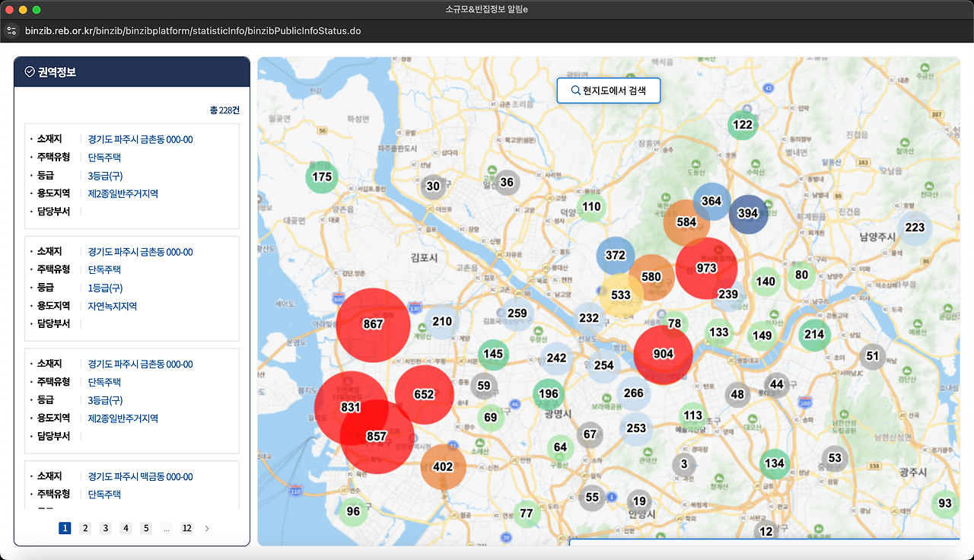Click the 232 cluster marker

[589, 318]
